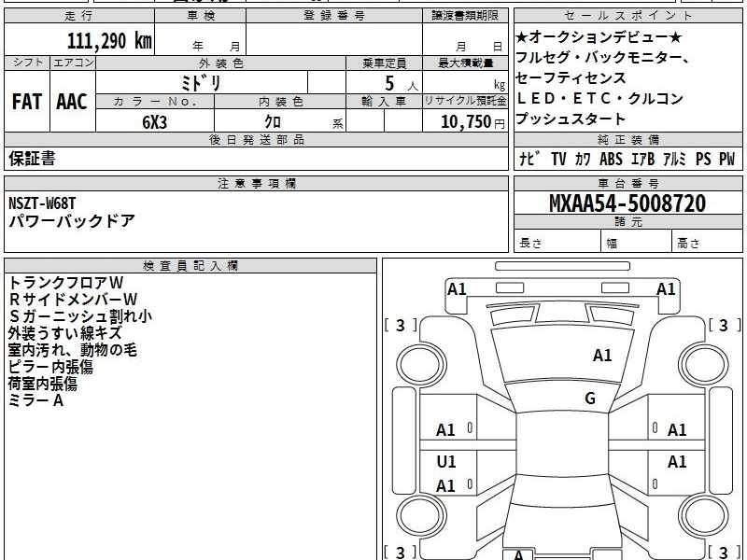Click the アルミ alloy wheel equipment code

[674, 159]
